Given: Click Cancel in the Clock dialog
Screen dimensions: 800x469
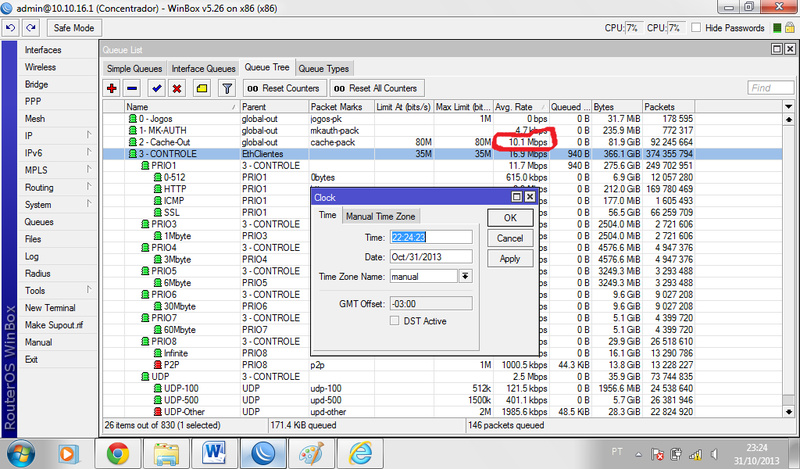Looking at the screenshot, I should coord(510,238).
